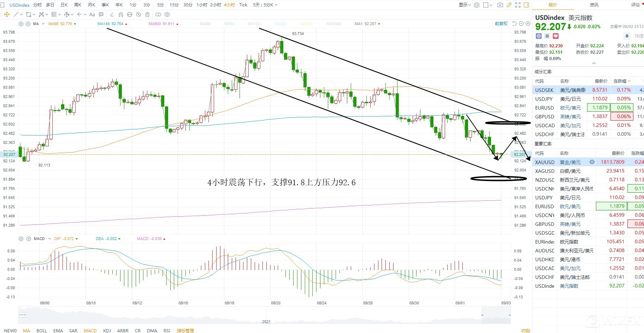644x333 pixels.
Task: Activate the magnet snap tool
Action: click(x=121, y=14)
